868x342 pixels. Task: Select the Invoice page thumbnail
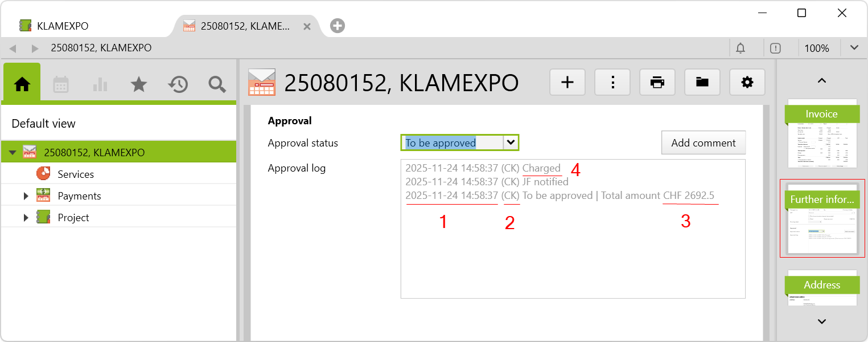[821, 134]
